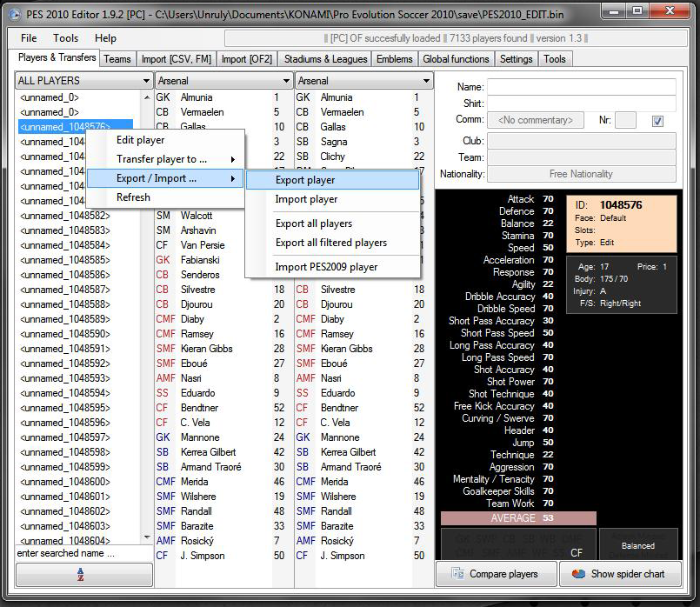This screenshot has height=607, width=700.
Task: Click the spider chart icon
Action: (578, 574)
